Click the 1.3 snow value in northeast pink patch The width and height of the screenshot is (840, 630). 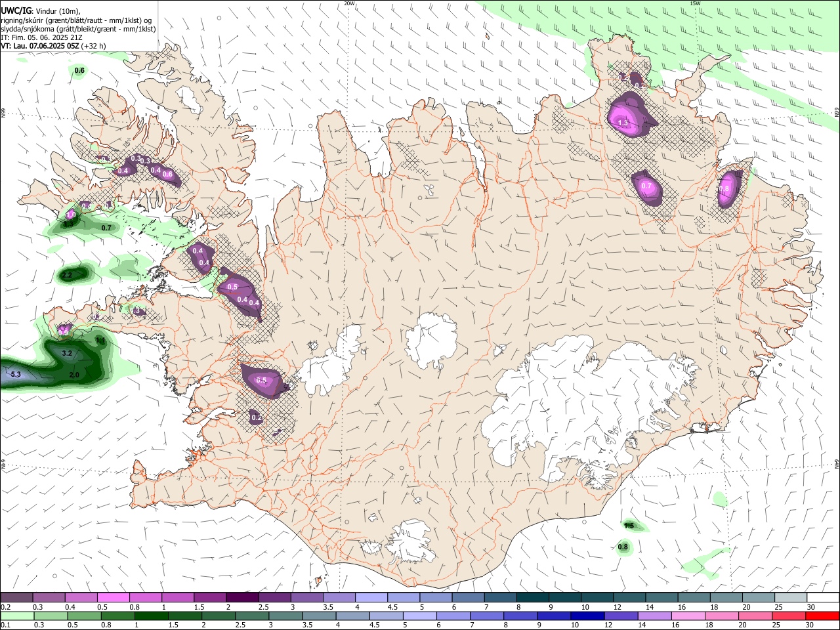(x=623, y=123)
